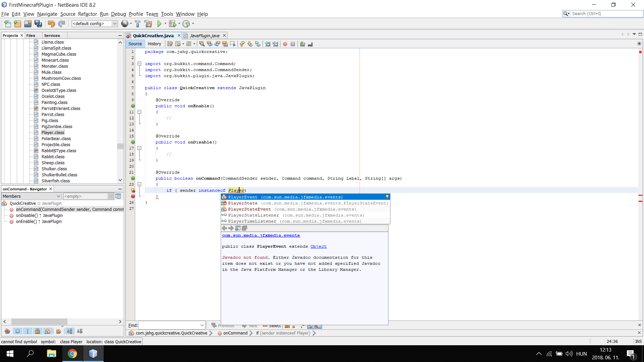Viewport: 644px width, 362px height.
Task: Click the New Project toolbar icon
Action: 17,24
